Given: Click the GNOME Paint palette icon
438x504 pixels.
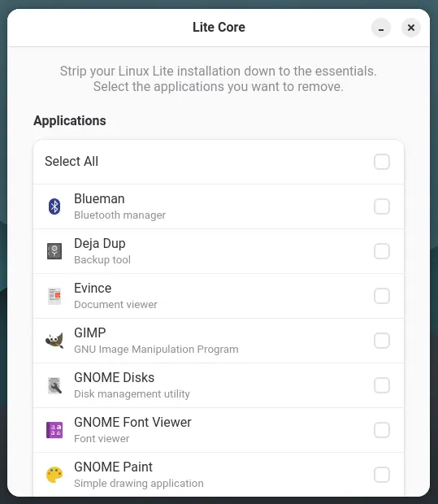Looking at the screenshot, I should 54,475.
